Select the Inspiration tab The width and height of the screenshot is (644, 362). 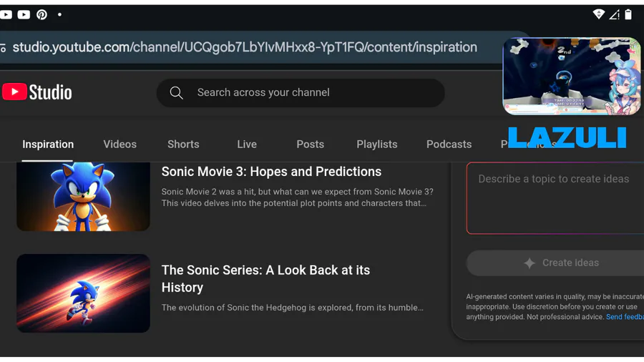[48, 145]
